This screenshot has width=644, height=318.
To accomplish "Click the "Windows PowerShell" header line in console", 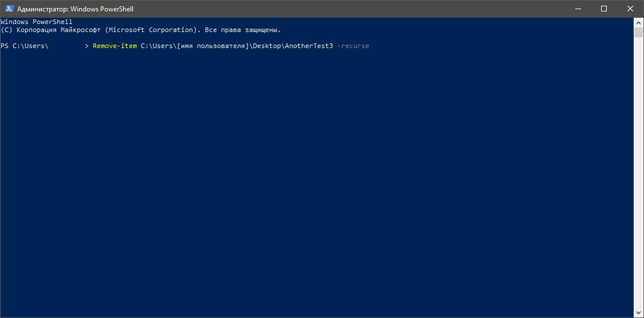I will click(x=37, y=22).
